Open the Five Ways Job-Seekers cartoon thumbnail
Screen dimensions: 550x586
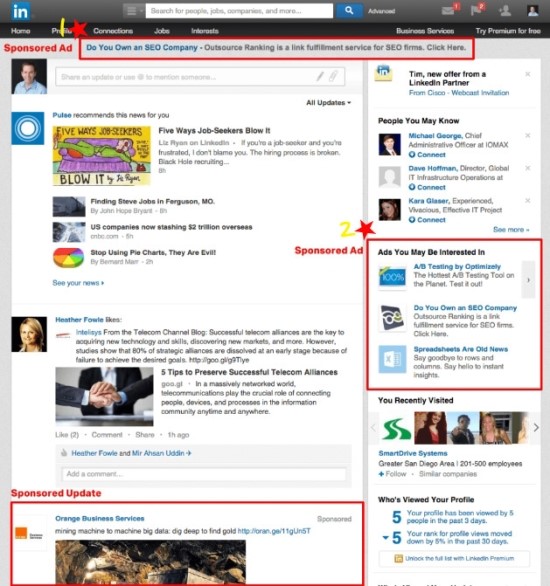point(102,155)
